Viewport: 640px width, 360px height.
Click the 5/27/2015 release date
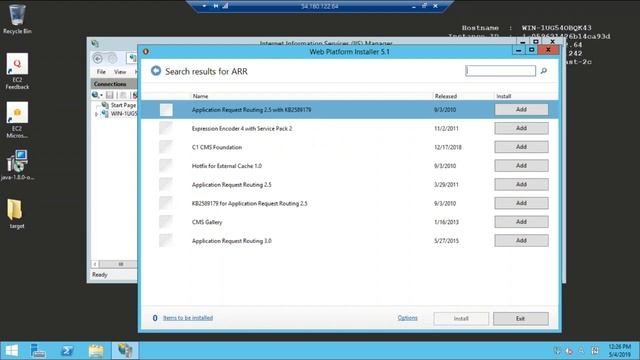[x=447, y=241]
